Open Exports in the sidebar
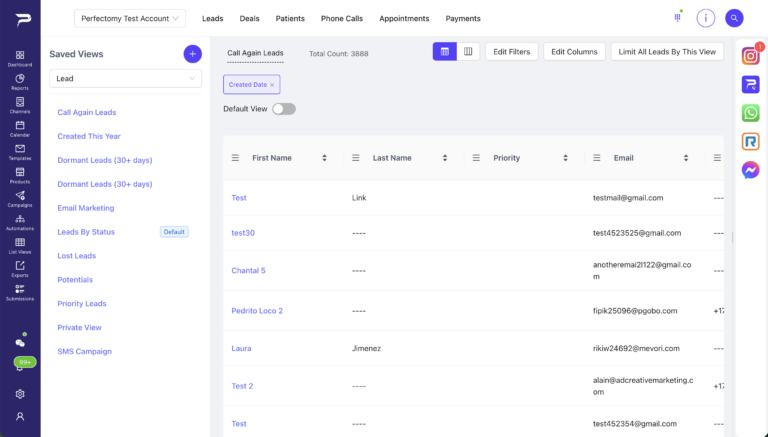Viewport: 768px width, 437px height. coord(20,269)
